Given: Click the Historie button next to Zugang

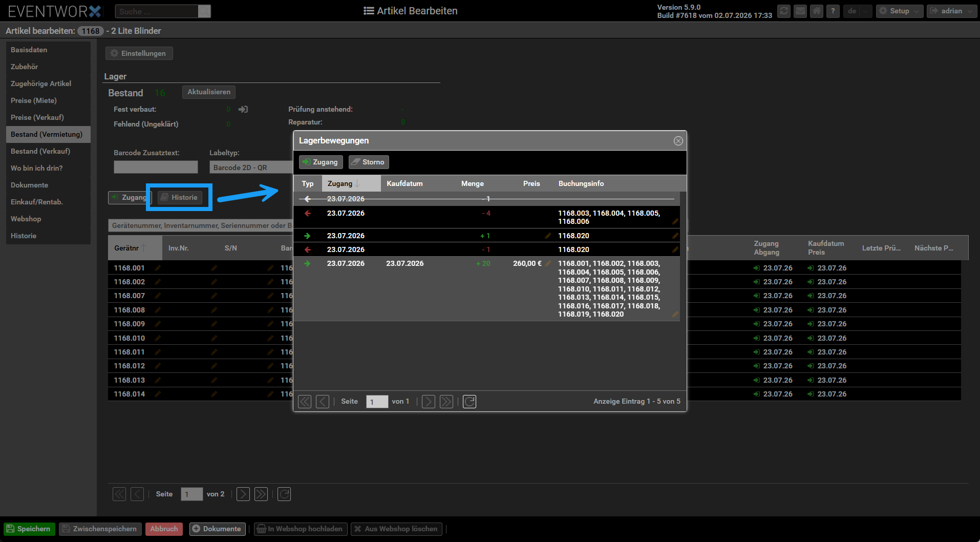Looking at the screenshot, I should pyautogui.click(x=180, y=197).
